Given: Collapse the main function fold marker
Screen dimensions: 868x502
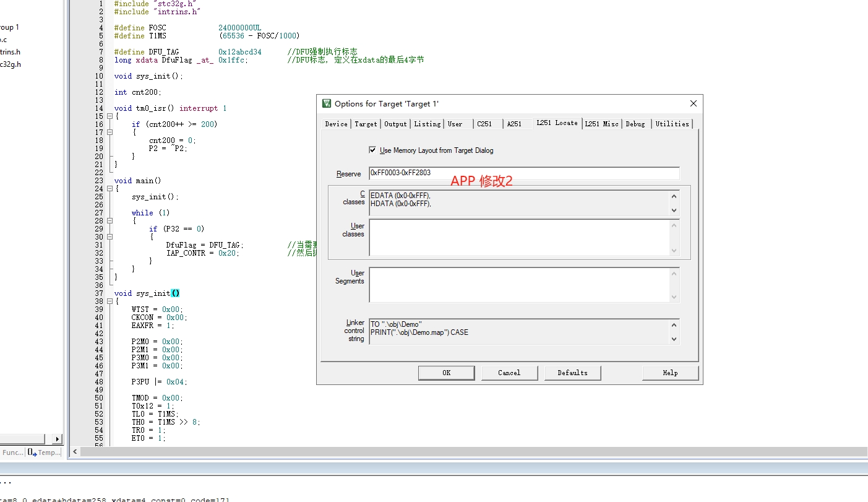Looking at the screenshot, I should tap(110, 189).
